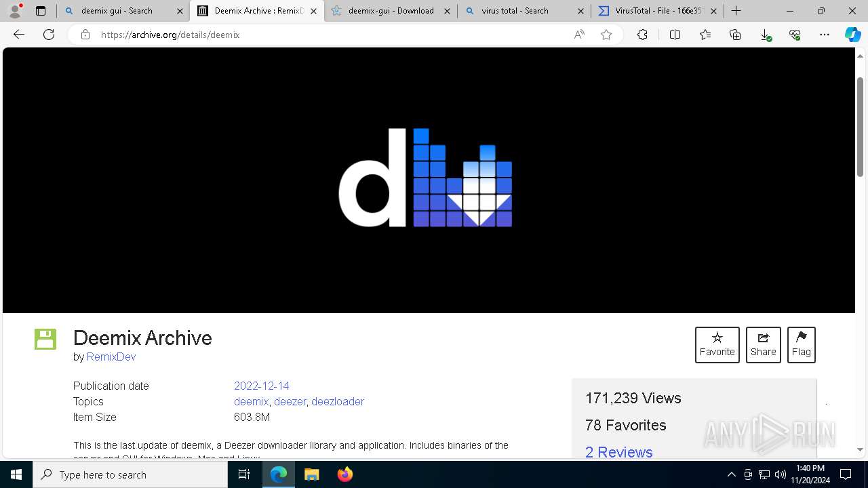Open the Windows Start menu

[16, 474]
